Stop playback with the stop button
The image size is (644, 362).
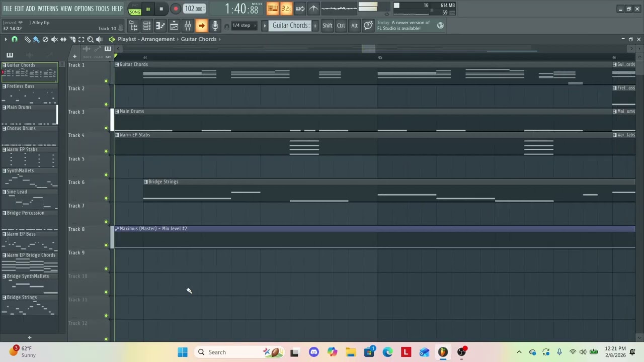(161, 9)
